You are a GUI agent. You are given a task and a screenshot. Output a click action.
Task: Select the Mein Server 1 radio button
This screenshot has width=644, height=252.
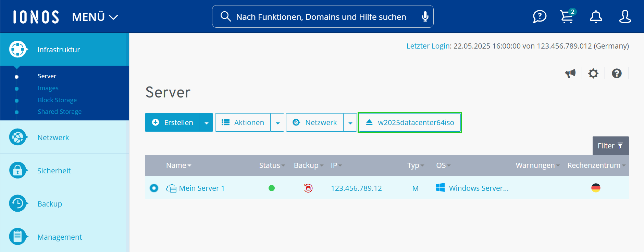pyautogui.click(x=154, y=188)
